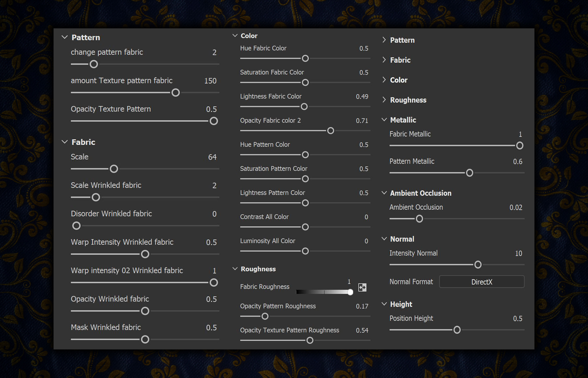Click the Scale Wrinkled fabric slider handle
This screenshot has width=588, height=378.
[x=96, y=197]
